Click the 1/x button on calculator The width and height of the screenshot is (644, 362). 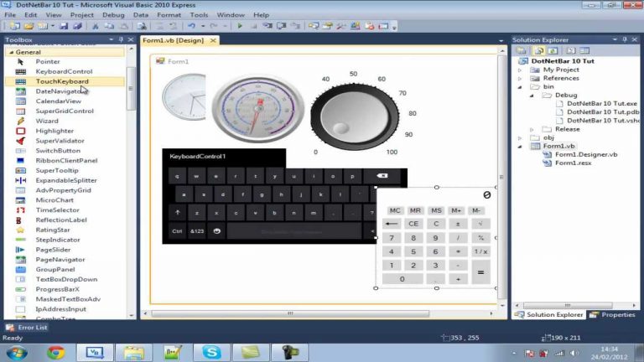coord(480,251)
